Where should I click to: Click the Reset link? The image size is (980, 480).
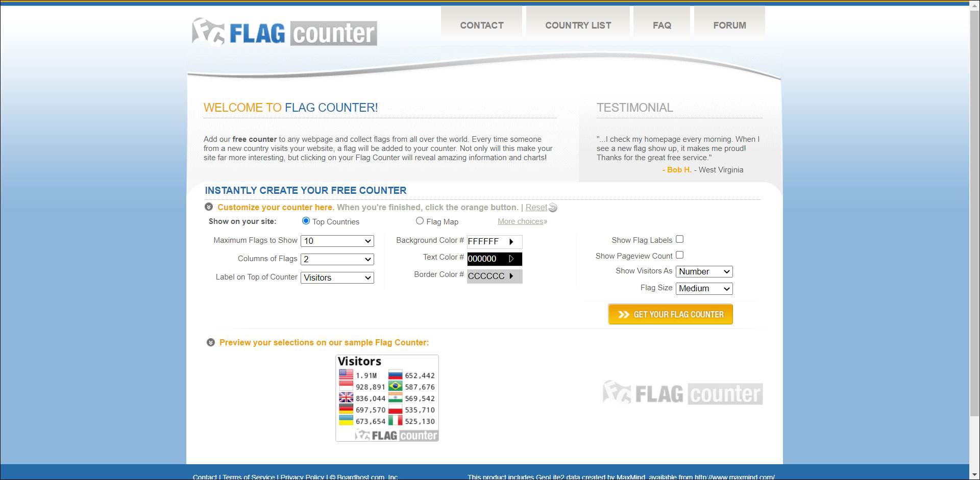click(x=536, y=207)
